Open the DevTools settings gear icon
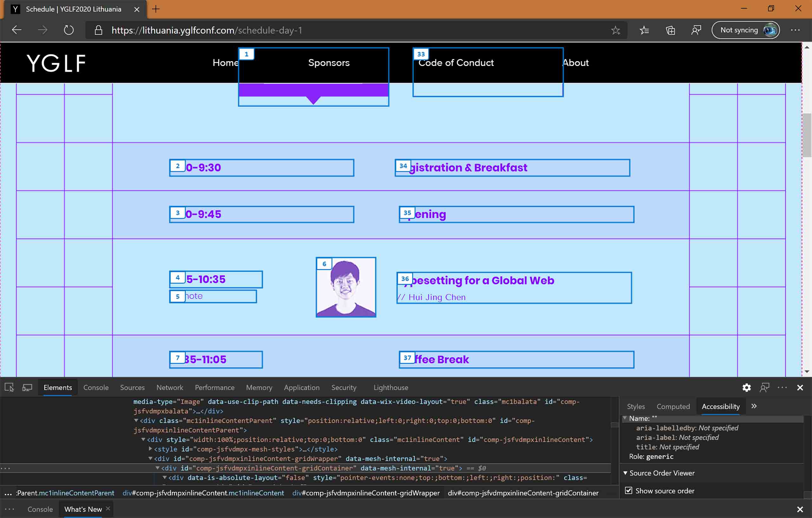 [746, 387]
